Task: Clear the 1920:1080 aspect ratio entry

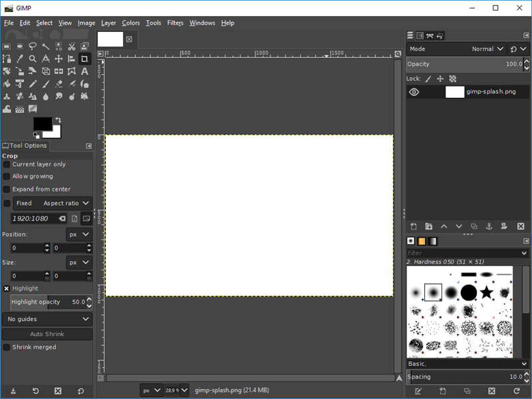Action: point(62,218)
